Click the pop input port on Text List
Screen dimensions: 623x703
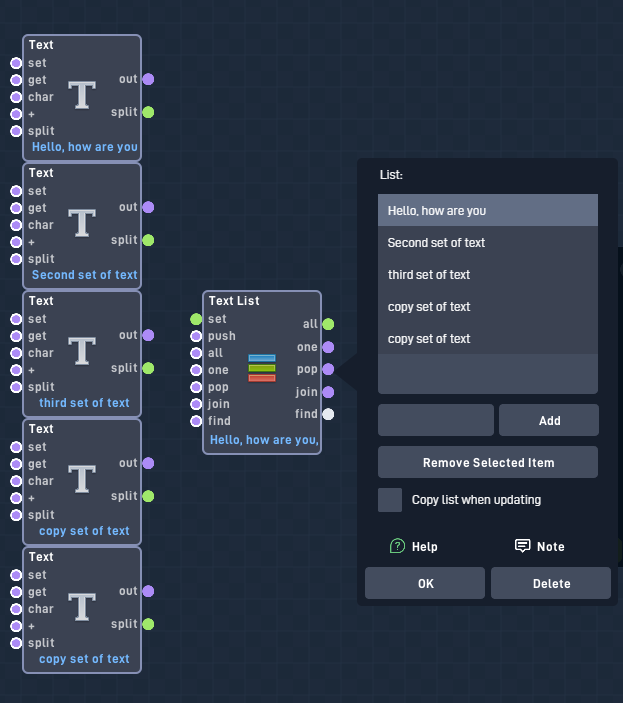196,387
